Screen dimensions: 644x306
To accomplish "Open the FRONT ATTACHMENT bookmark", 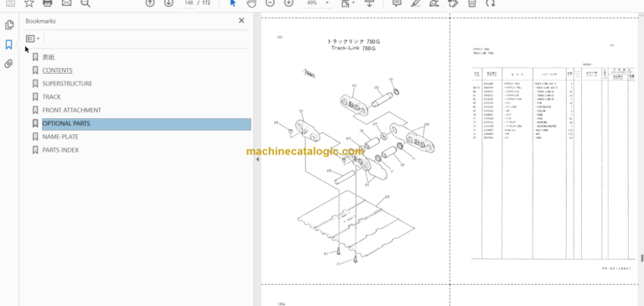I will point(71,110).
